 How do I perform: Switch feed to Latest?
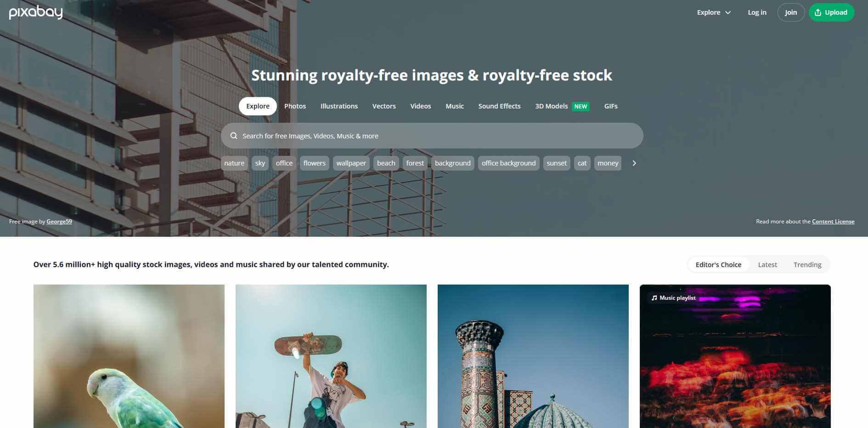[767, 265]
